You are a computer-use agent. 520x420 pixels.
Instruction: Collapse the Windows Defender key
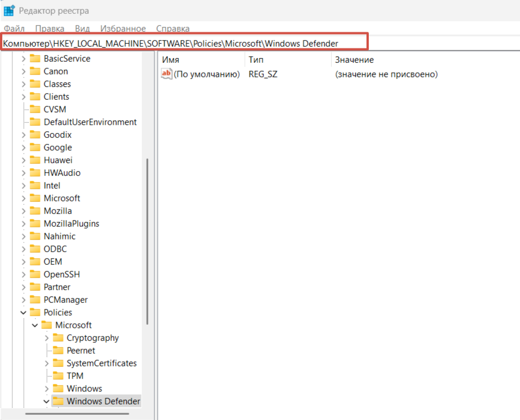tap(46, 402)
